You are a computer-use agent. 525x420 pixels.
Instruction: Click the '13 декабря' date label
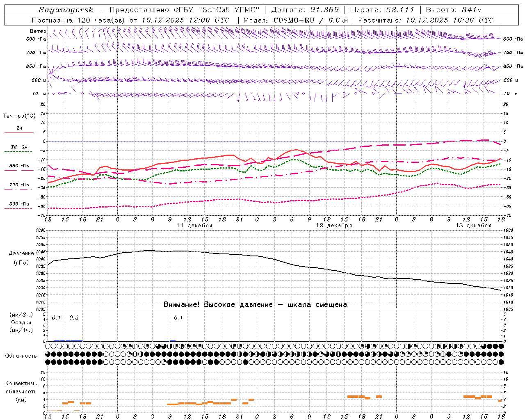point(473,226)
